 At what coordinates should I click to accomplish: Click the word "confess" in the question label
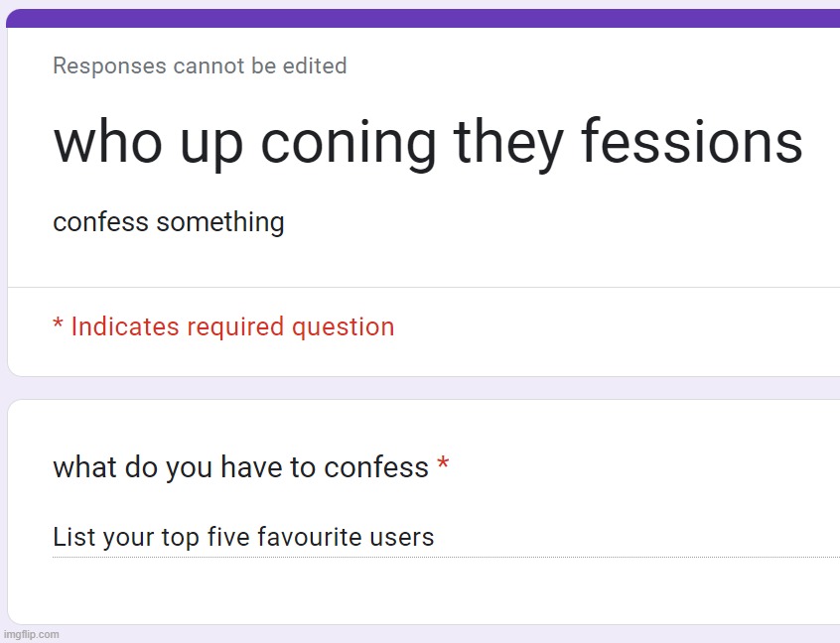pyautogui.click(x=376, y=466)
